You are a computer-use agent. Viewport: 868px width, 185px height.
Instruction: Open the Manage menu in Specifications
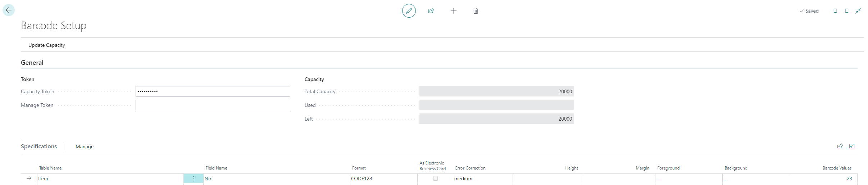(x=85, y=146)
